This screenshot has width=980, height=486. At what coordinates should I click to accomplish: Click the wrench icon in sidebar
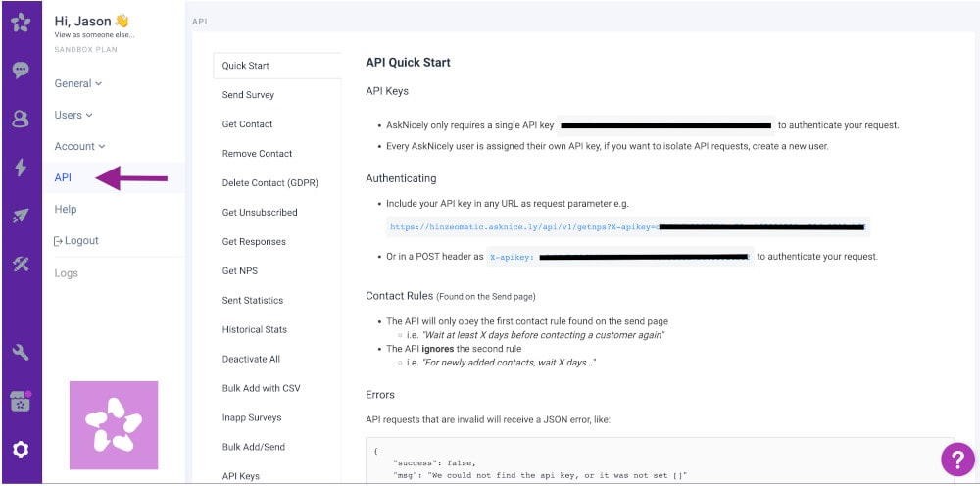pyautogui.click(x=21, y=352)
